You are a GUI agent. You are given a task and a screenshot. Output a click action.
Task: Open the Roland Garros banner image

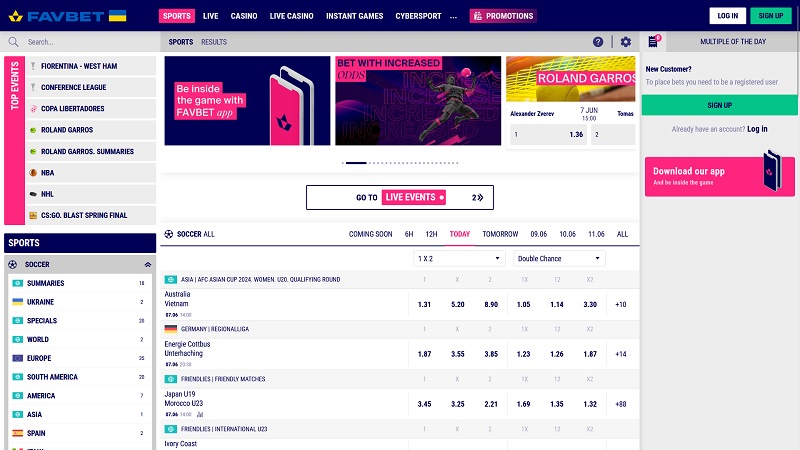click(570, 79)
